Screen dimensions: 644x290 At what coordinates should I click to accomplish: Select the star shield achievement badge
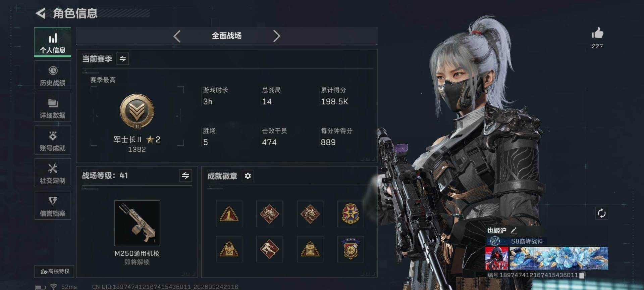[351, 214]
